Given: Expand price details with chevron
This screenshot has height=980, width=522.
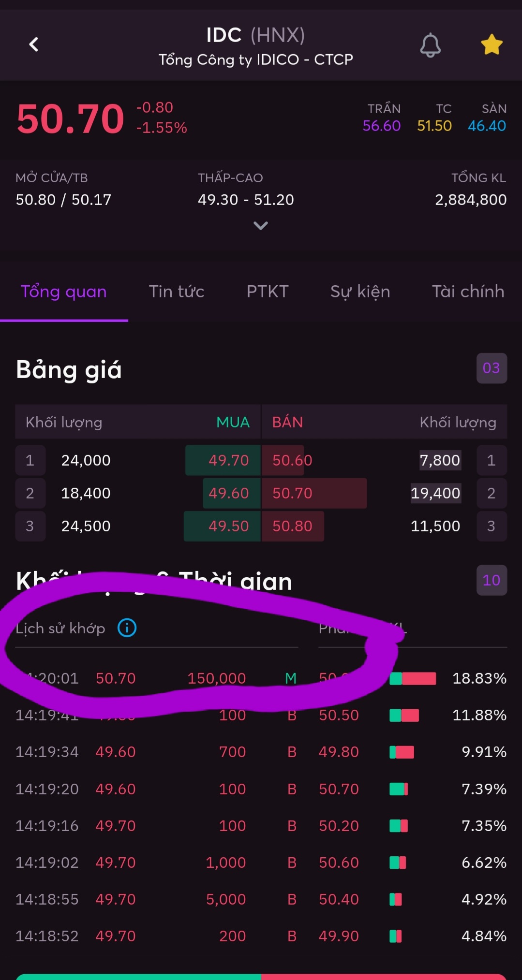Looking at the screenshot, I should 260,226.
